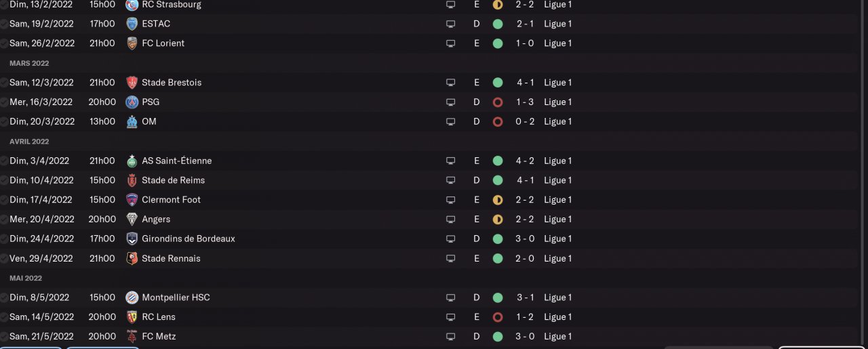Select the MARS 2022 month header
The width and height of the screenshot is (868, 349).
click(29, 63)
